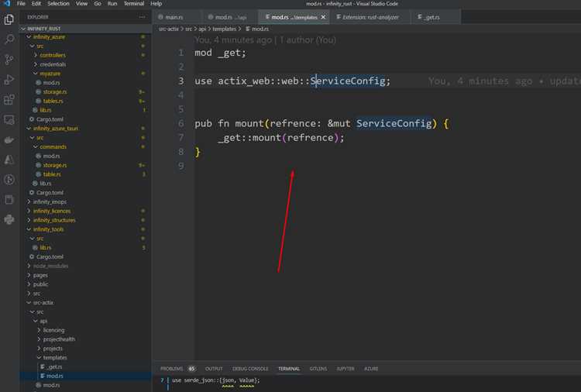Open tables.rs in the explorer
The height and width of the screenshot is (392, 581).
pos(53,101)
